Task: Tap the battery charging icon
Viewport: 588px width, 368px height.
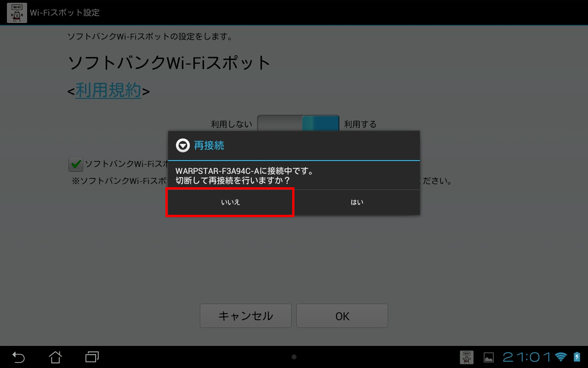Action: [577, 357]
